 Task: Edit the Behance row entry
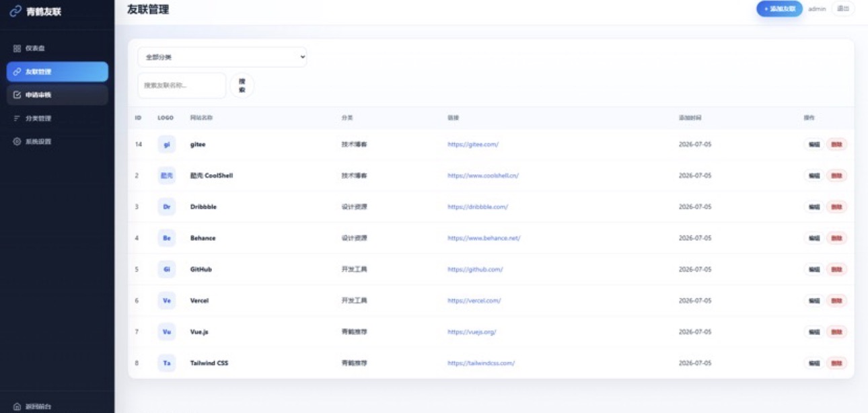[814, 238]
